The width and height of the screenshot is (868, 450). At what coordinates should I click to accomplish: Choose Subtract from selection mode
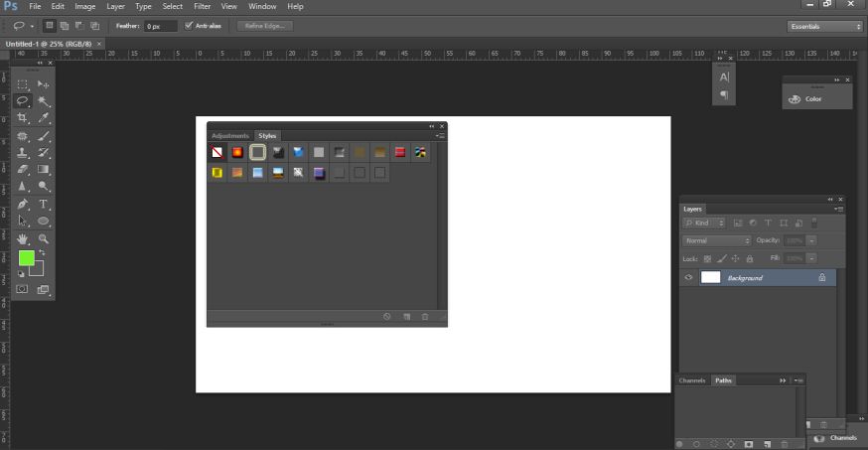(x=79, y=26)
